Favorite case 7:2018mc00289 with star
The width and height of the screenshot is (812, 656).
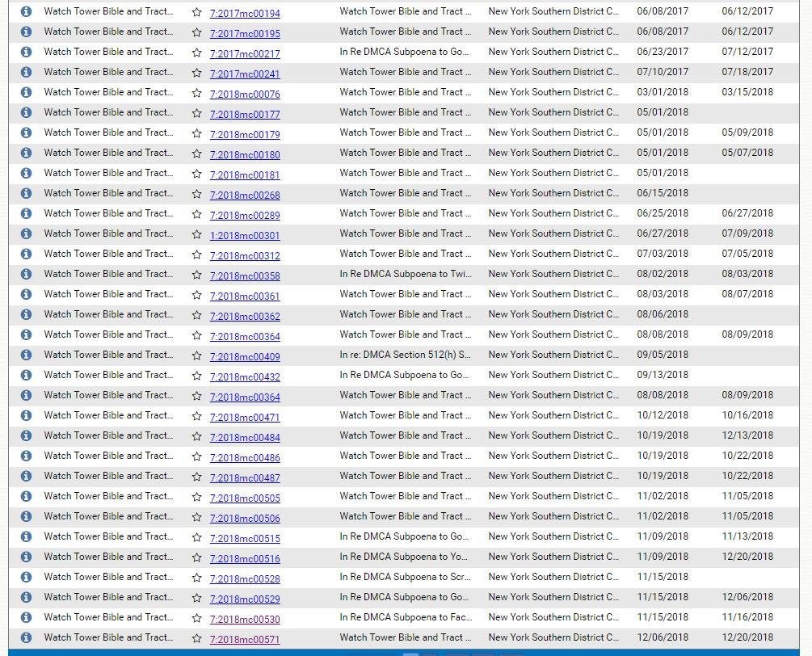click(x=197, y=214)
